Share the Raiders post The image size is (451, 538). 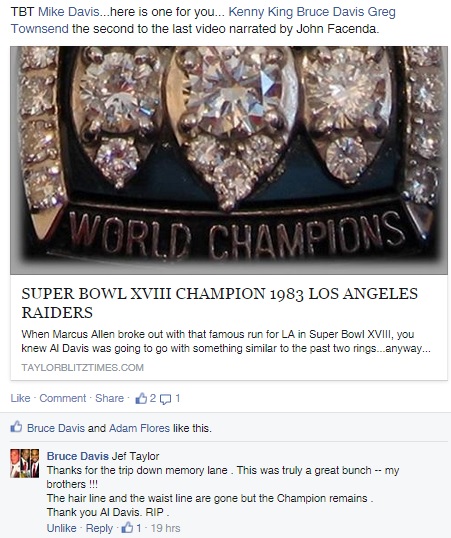[109, 398]
